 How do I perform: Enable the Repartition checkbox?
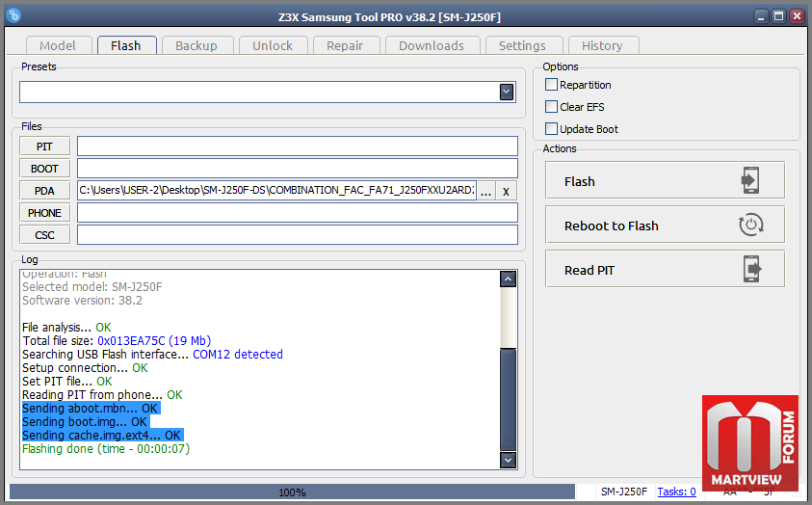[x=552, y=85]
